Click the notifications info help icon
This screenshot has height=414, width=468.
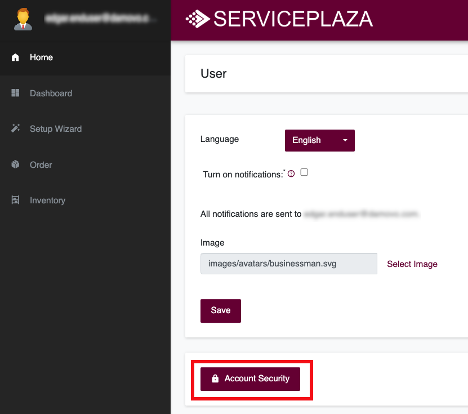click(291, 174)
